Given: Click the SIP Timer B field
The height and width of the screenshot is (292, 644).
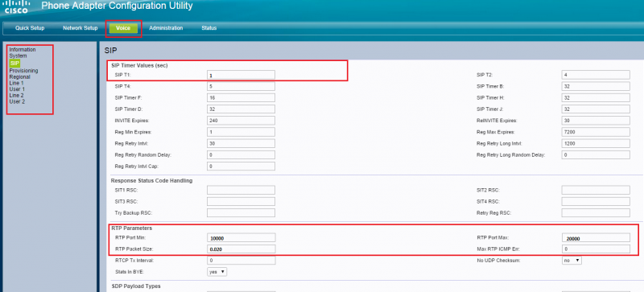Looking at the screenshot, I should point(596,86).
